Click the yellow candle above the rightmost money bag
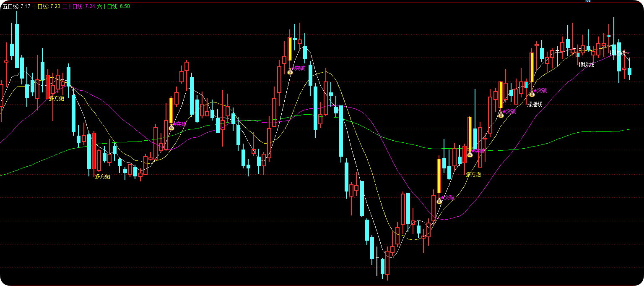The height and width of the screenshot is (286, 644). (532, 67)
